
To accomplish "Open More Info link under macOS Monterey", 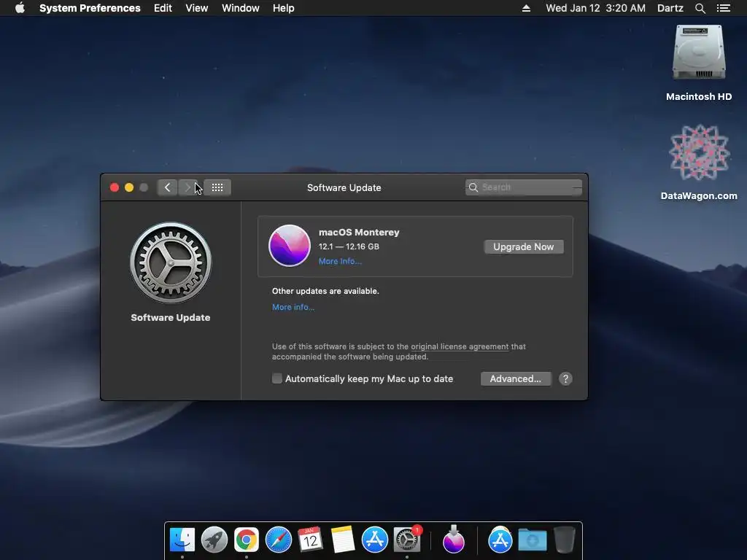I will point(340,261).
